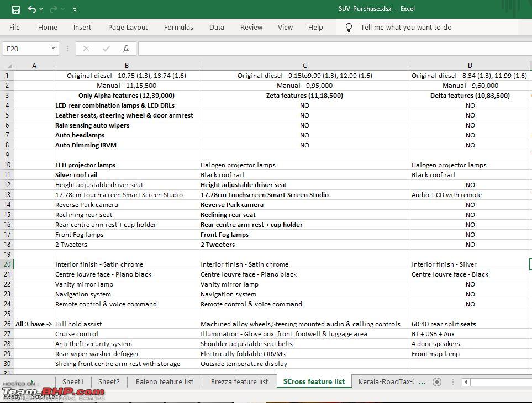
Task: Select the 'Manual - 9,95,000' cell
Action: click(x=305, y=86)
